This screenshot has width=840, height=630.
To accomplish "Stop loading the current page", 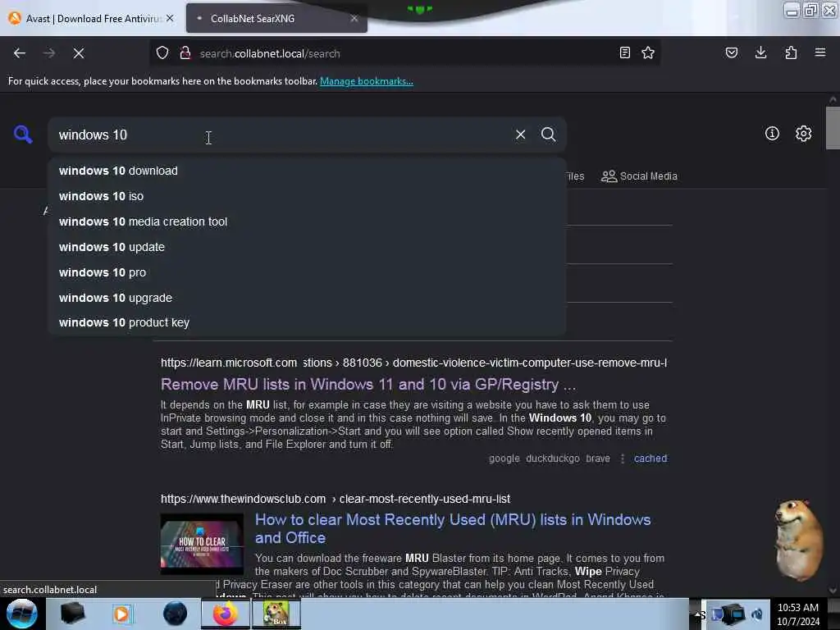I will tap(79, 53).
